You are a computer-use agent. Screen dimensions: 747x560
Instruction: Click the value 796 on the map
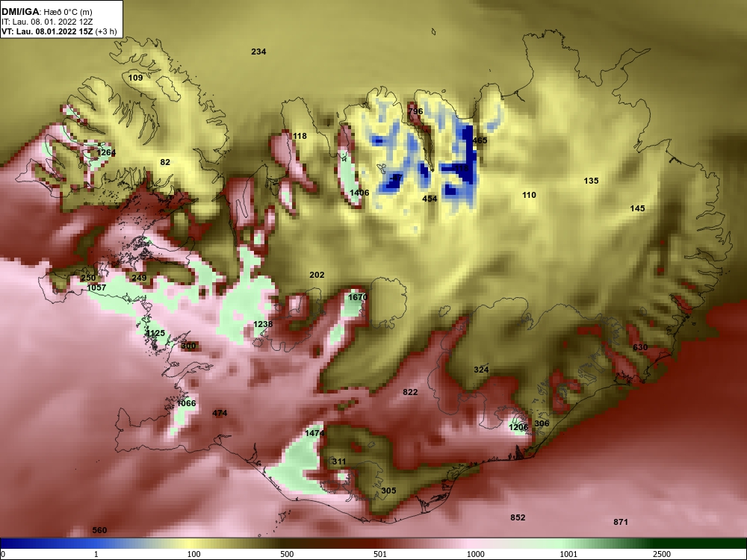[415, 111]
